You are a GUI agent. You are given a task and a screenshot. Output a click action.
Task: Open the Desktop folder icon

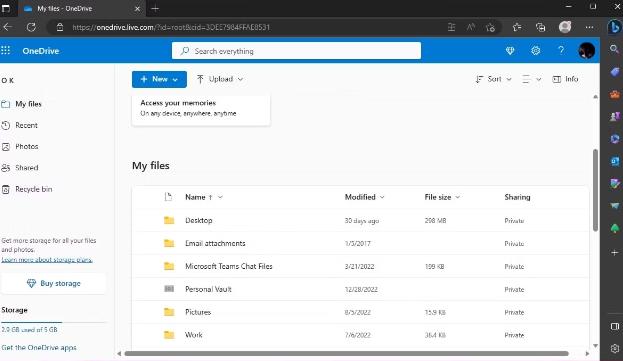point(169,220)
